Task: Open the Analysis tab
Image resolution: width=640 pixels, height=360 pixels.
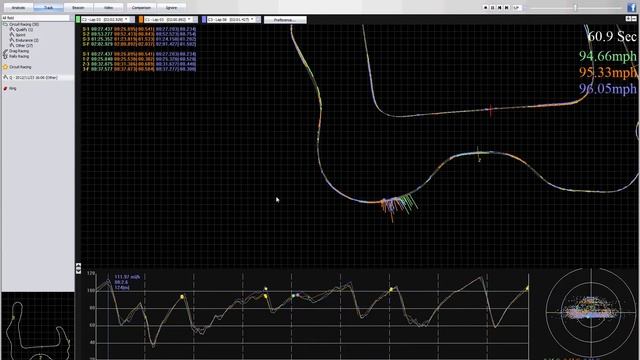Action: 18,7
